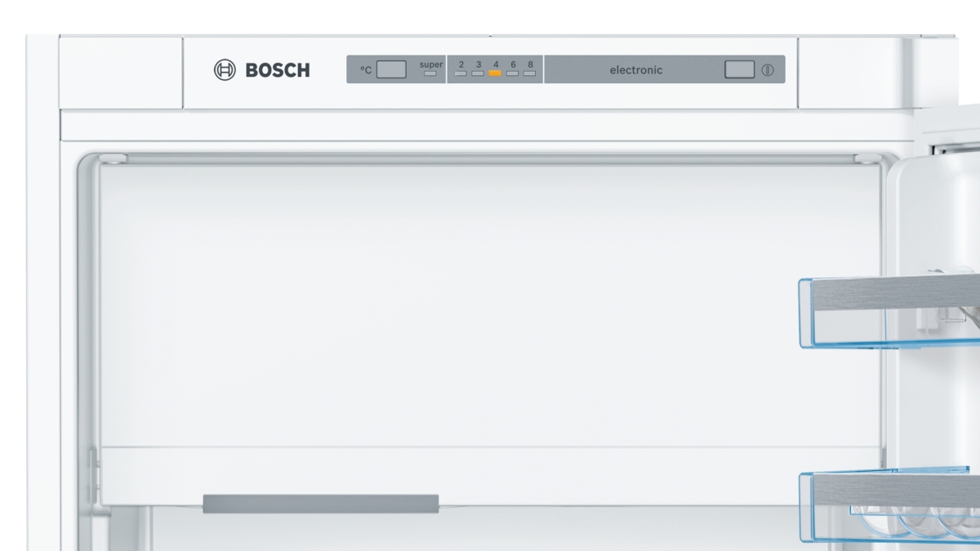Click the 'electronic' label on the panel
980x551 pixels.
coord(636,70)
